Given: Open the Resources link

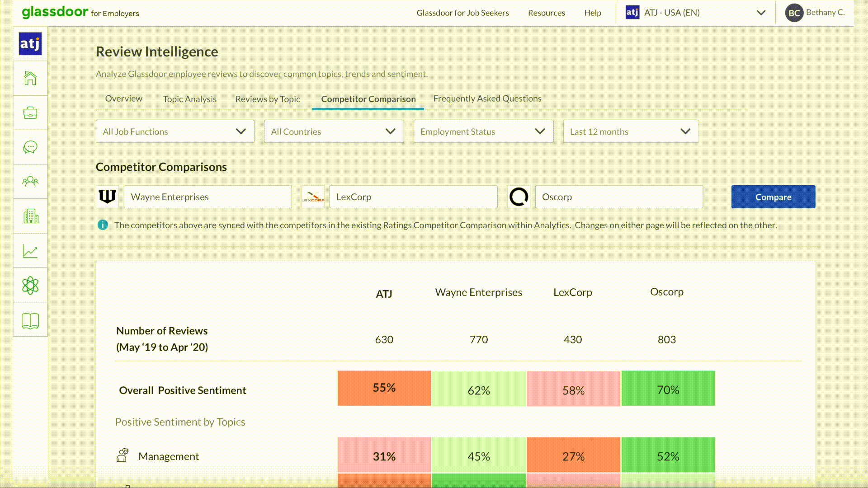Looking at the screenshot, I should (x=546, y=13).
